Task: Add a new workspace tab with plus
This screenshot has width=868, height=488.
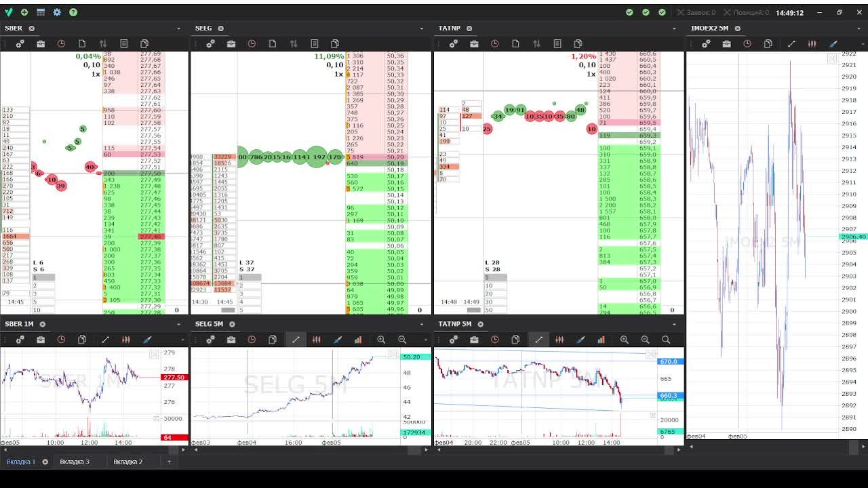Action: (169, 462)
